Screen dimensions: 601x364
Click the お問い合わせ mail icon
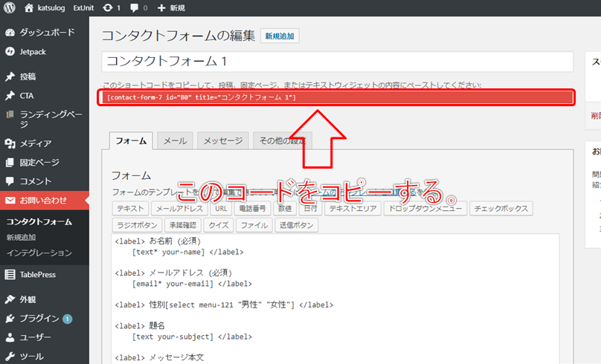point(10,200)
